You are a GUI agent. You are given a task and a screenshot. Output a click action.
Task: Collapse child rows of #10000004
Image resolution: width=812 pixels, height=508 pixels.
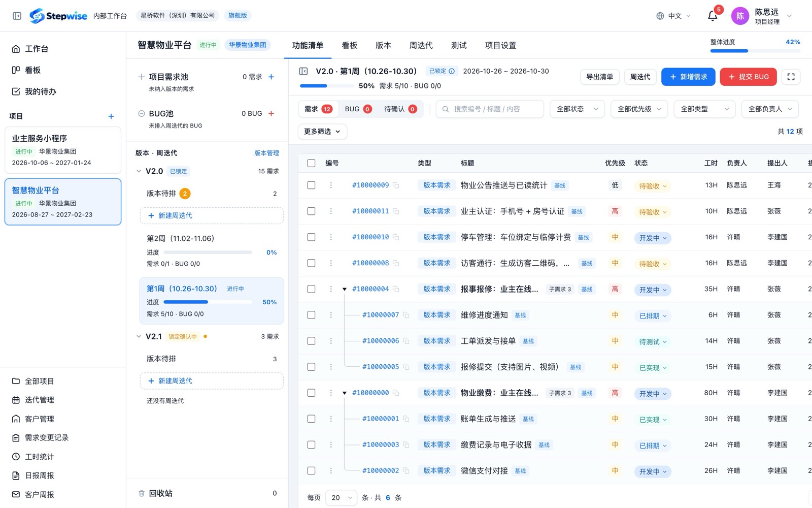pyautogui.click(x=345, y=289)
